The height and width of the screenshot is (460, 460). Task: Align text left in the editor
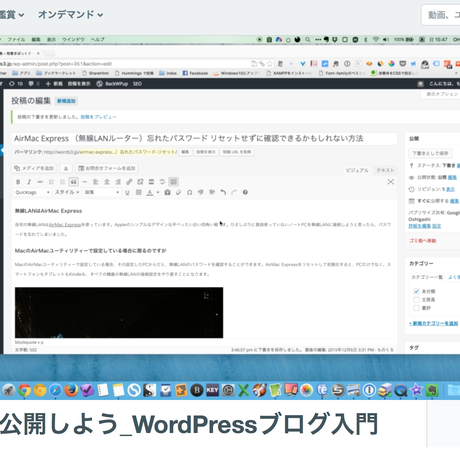(96, 182)
